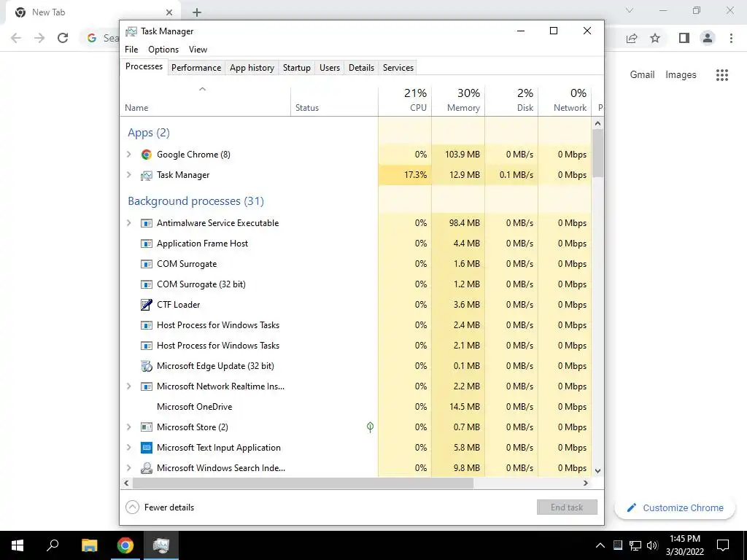Click the End task button

(x=567, y=507)
